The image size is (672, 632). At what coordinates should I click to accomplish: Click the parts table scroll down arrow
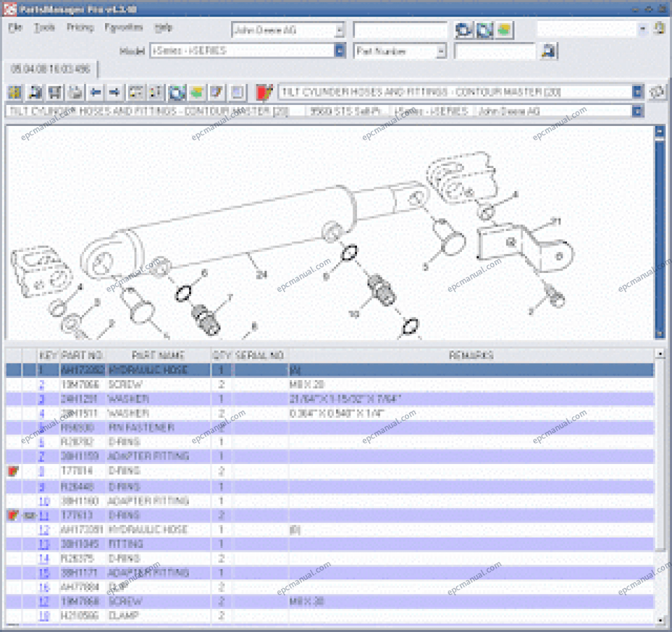tap(660, 620)
